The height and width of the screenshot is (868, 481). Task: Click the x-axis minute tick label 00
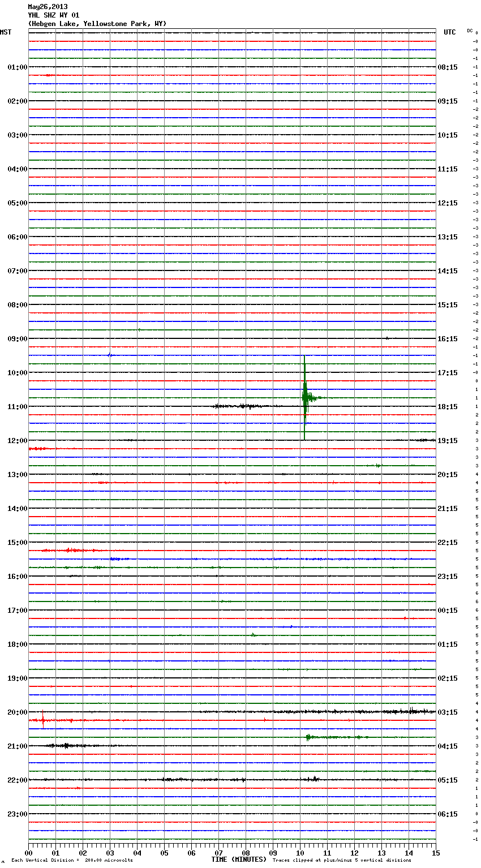tap(28, 853)
